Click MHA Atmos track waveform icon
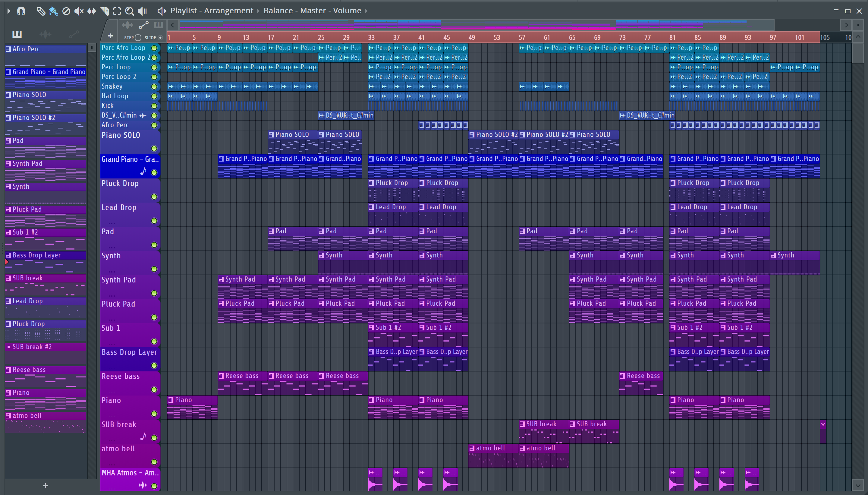The image size is (868, 495). pos(143,485)
